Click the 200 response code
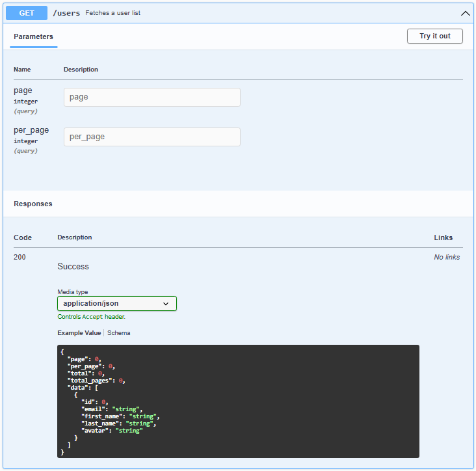The width and height of the screenshot is (476, 471). [x=20, y=257]
